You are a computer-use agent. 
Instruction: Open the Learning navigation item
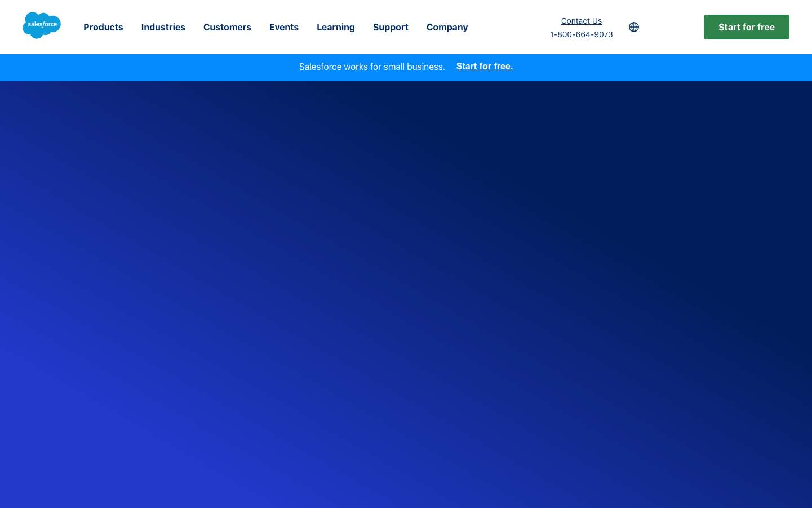[335, 27]
